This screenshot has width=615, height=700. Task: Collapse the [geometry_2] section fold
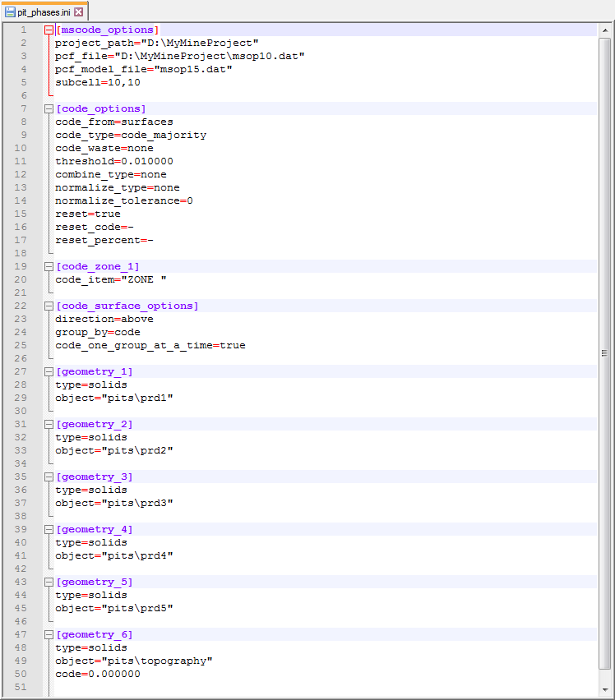coord(49,424)
